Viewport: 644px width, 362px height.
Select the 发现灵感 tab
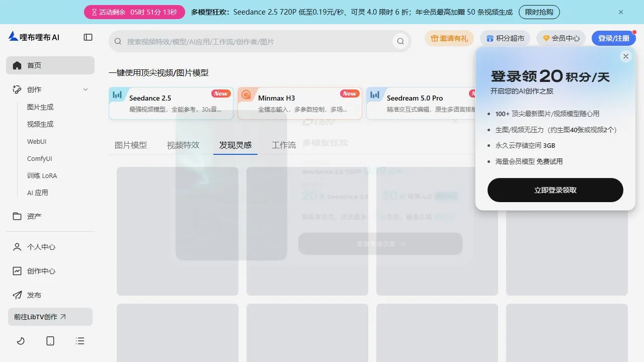click(235, 145)
